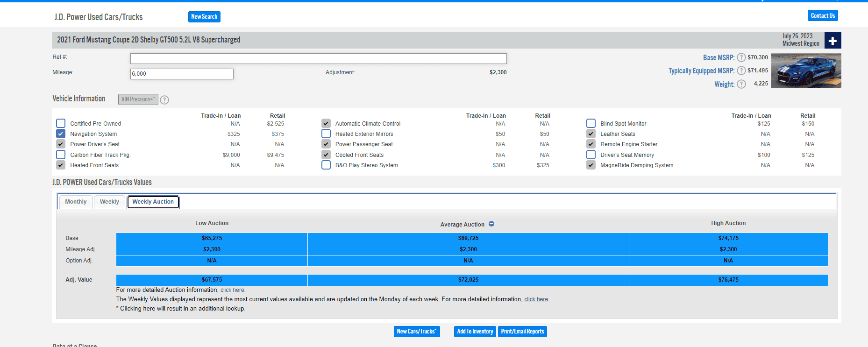Open the Base MSRP help question mark
Image resolution: width=868 pixels, height=347 pixels.
click(x=741, y=57)
